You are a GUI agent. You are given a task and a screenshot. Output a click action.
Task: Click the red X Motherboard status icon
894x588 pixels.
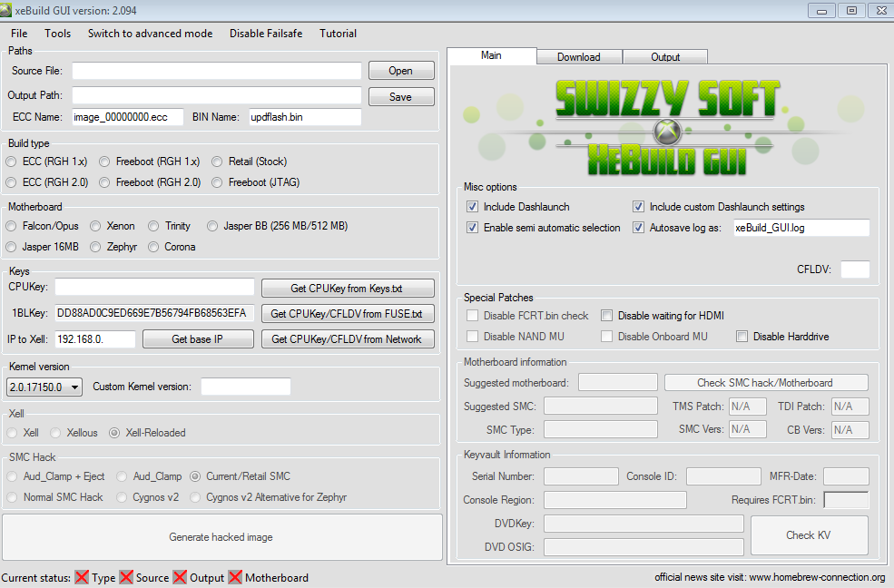pyautogui.click(x=235, y=577)
